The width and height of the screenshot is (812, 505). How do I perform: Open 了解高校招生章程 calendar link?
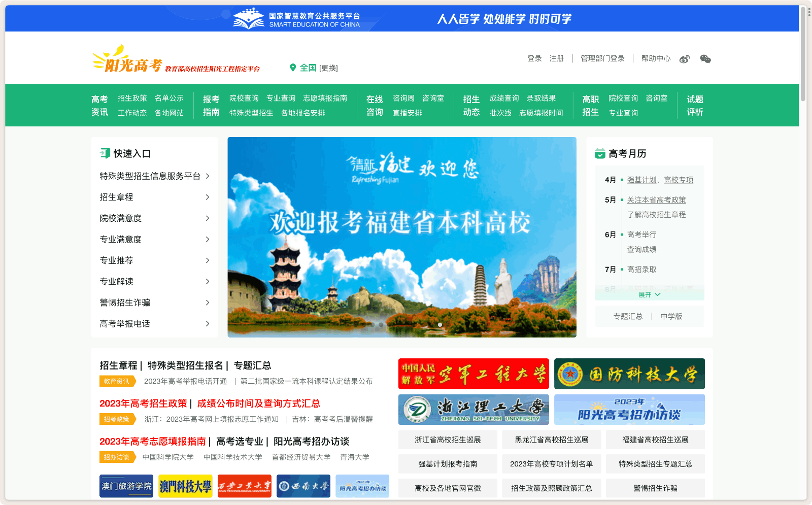point(656,215)
